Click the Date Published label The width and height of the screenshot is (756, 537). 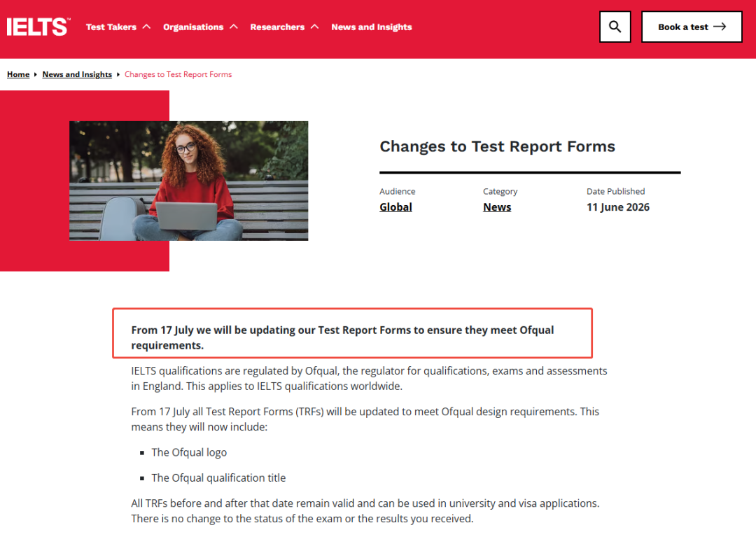click(615, 191)
